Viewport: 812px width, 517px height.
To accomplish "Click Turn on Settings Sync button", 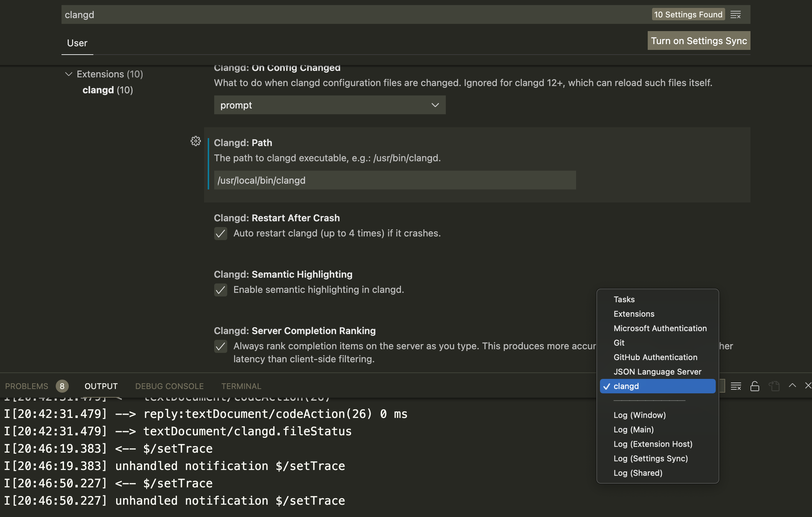I will click(x=698, y=41).
